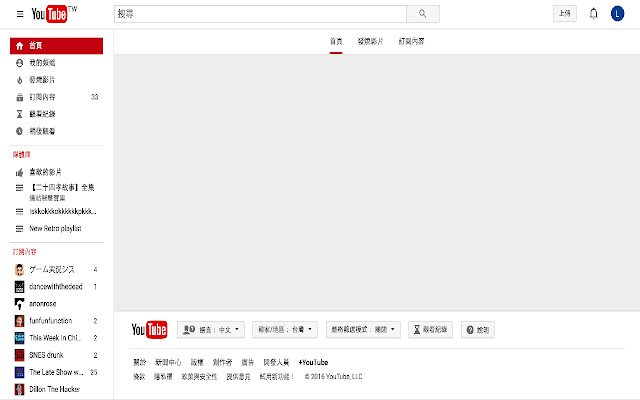
Task: Open the New Retro playlist
Action: [55, 229]
